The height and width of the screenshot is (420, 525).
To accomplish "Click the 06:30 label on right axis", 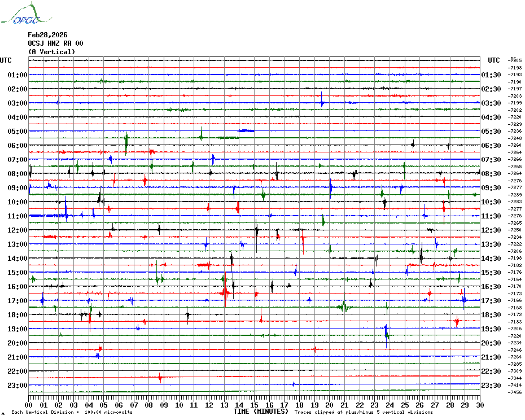I will coord(491,146).
